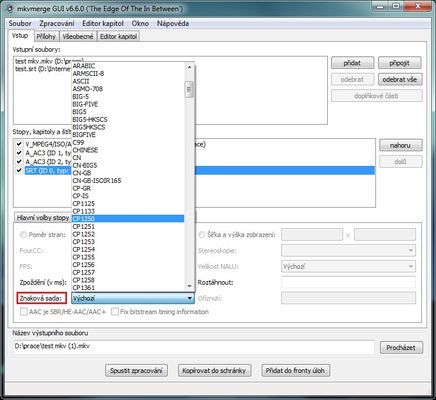Select BIGFIVE in the charset list
This screenshot has width=436, height=400.
click(128, 135)
